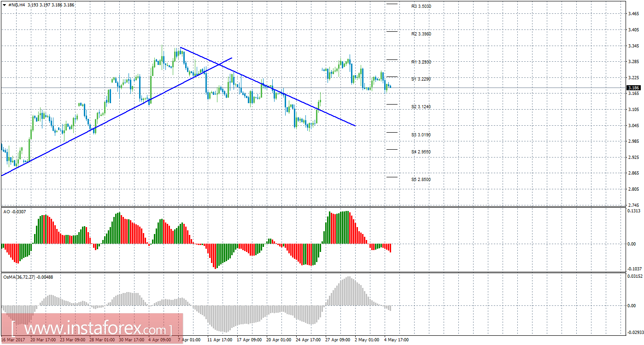Click the 0.00 level on the OsMA scale

point(632,305)
